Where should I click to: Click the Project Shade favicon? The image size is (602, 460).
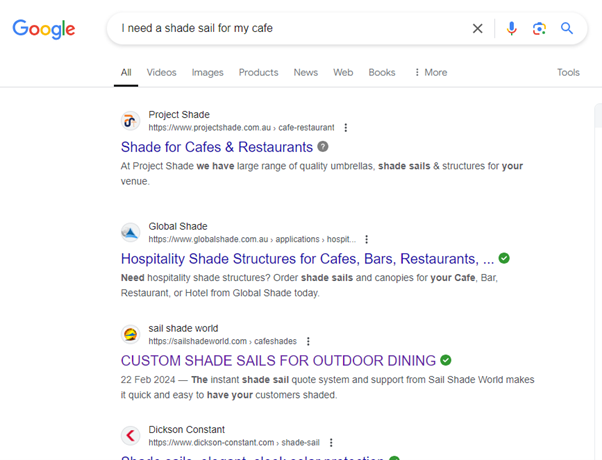click(131, 121)
